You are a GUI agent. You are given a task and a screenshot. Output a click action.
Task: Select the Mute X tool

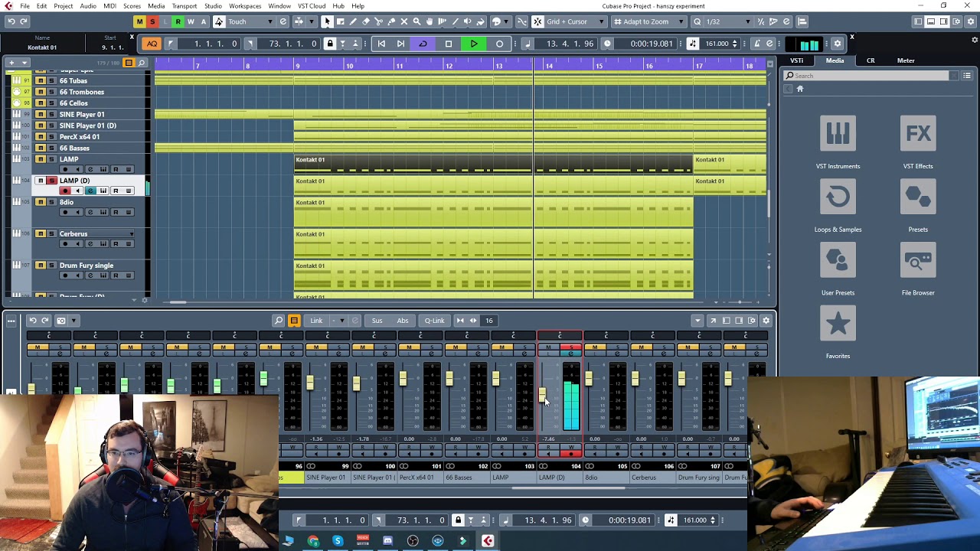click(x=404, y=21)
